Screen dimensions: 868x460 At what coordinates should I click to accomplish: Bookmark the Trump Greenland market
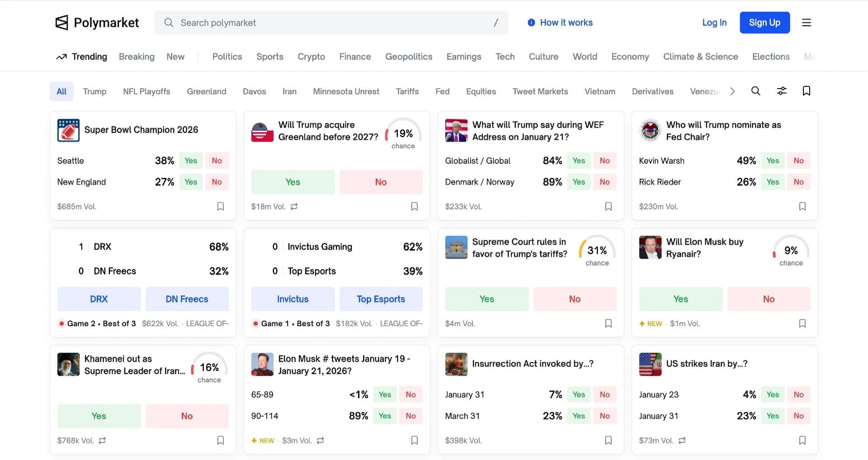point(415,206)
